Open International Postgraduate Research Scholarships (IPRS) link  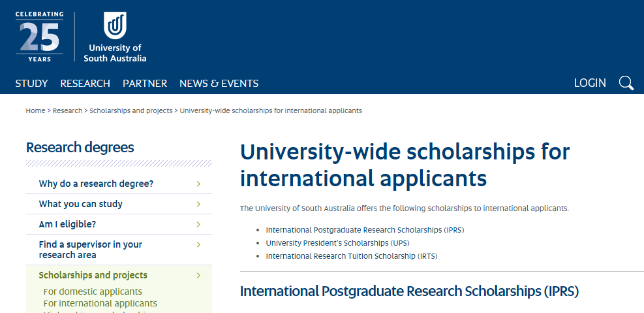coord(365,230)
